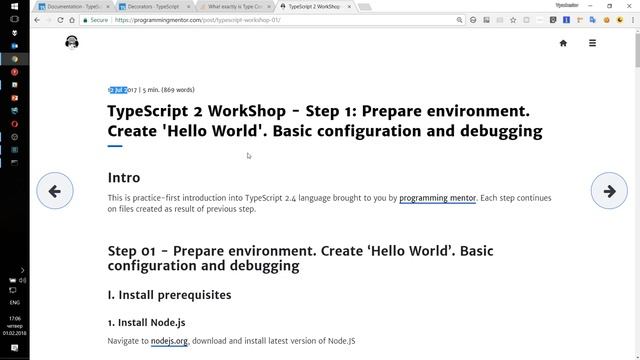
Task: Switch the ENG language indicator
Action: click(x=15, y=303)
